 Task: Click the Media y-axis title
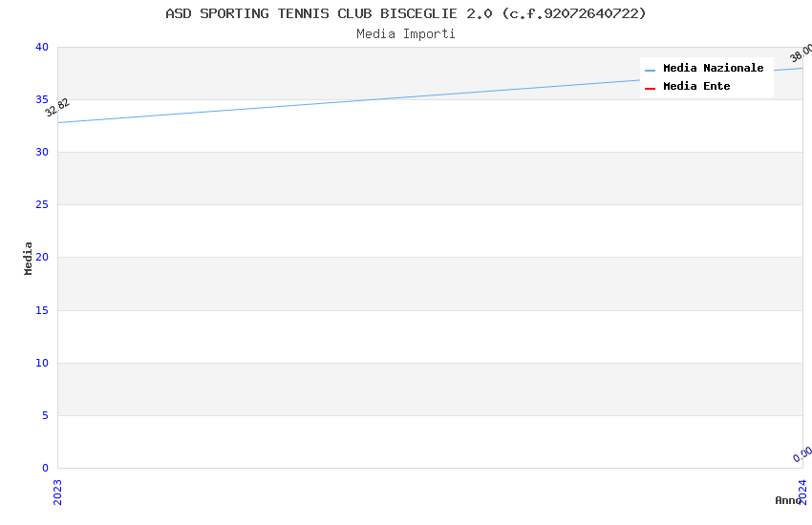tap(29, 258)
